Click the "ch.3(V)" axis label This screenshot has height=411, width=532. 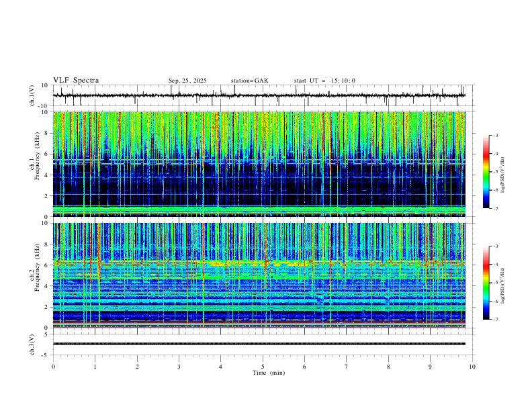tap(32, 345)
